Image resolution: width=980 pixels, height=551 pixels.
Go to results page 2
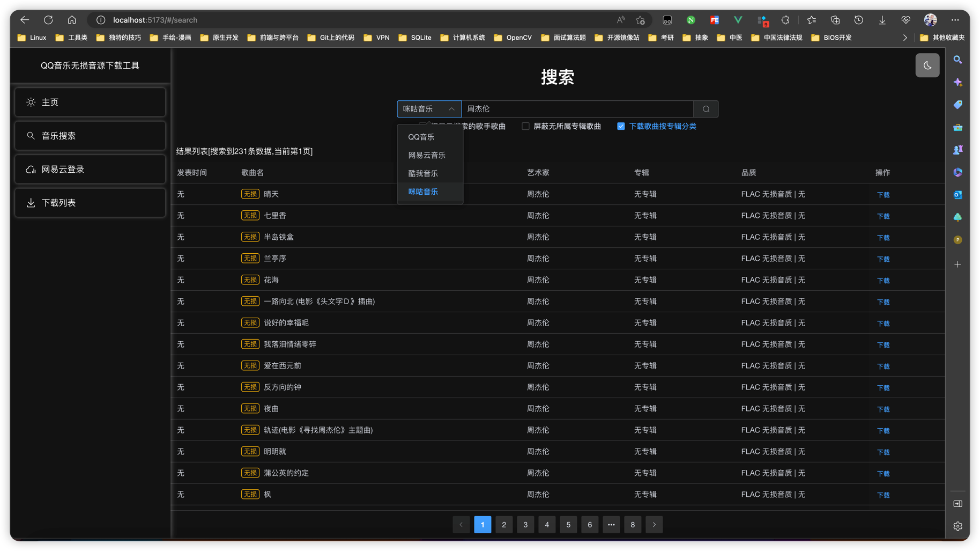click(504, 525)
